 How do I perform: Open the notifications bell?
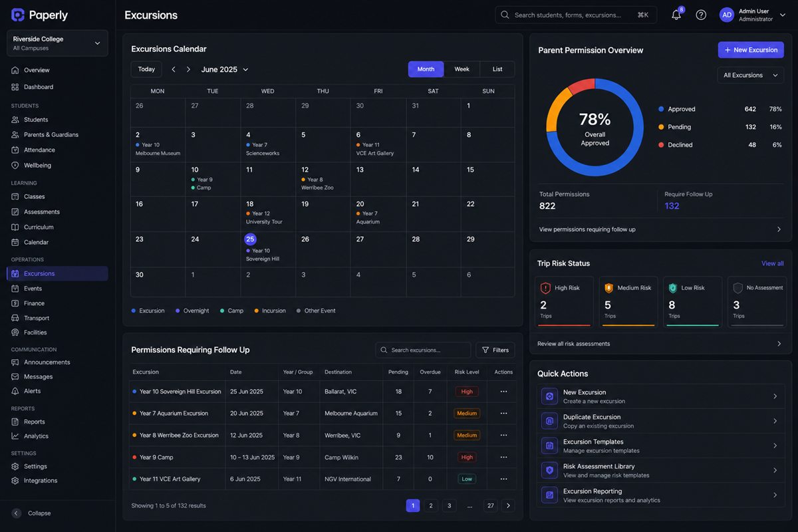676,15
